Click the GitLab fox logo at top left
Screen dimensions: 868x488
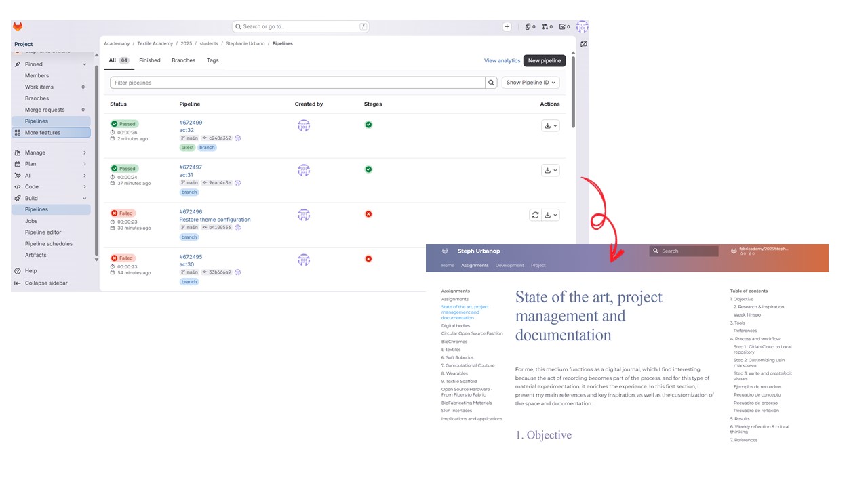(x=18, y=26)
